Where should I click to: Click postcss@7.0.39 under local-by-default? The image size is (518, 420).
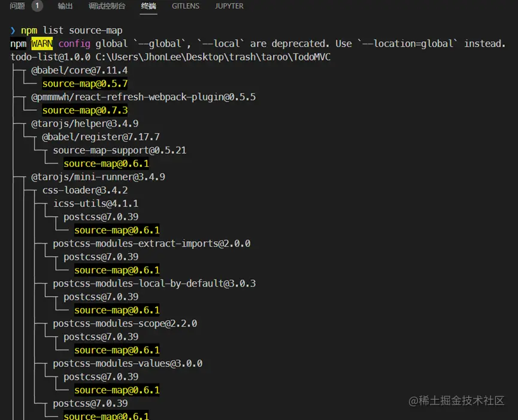(x=101, y=297)
